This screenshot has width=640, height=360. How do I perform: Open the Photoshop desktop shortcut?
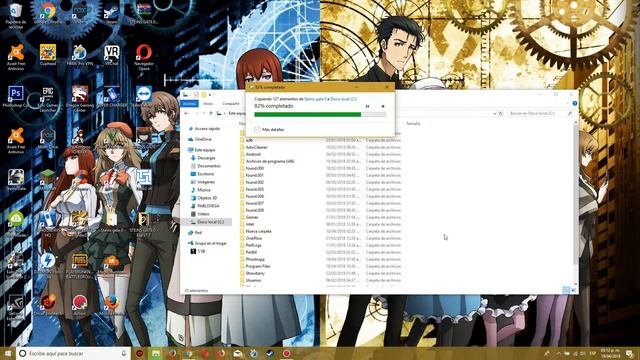tap(16, 97)
